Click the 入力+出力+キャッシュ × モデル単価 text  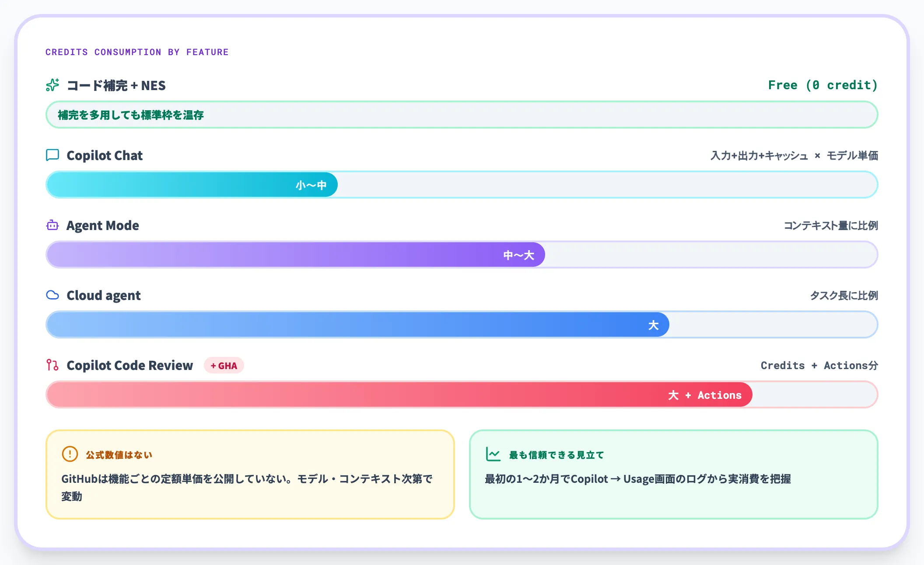(794, 156)
